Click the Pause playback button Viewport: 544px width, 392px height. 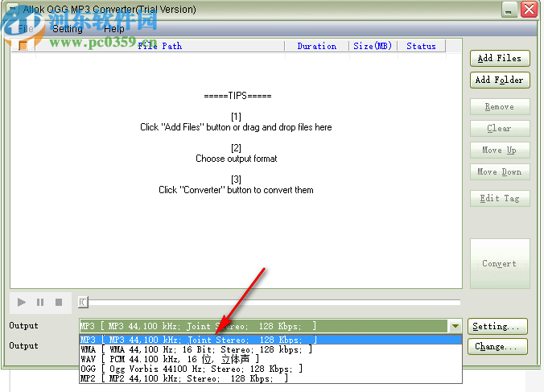(x=40, y=303)
